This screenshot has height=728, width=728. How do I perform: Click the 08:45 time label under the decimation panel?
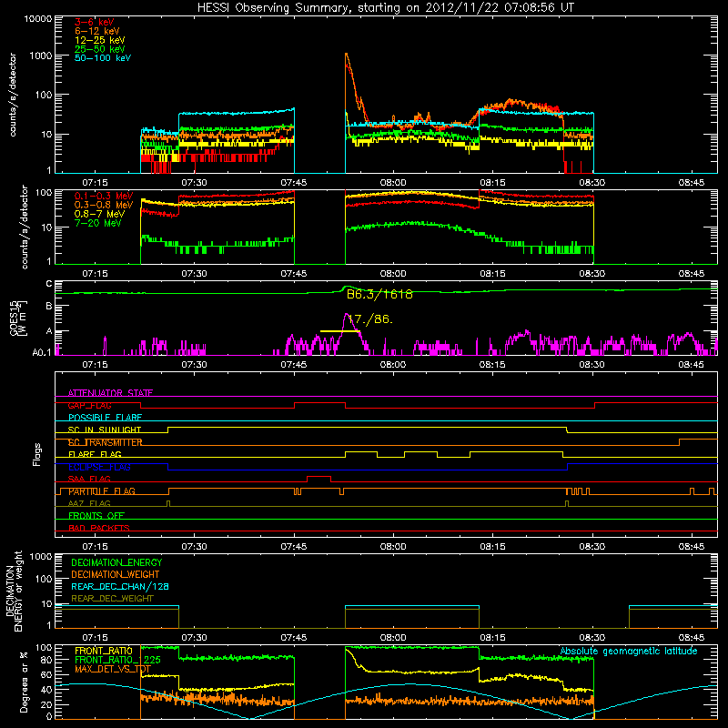691,638
